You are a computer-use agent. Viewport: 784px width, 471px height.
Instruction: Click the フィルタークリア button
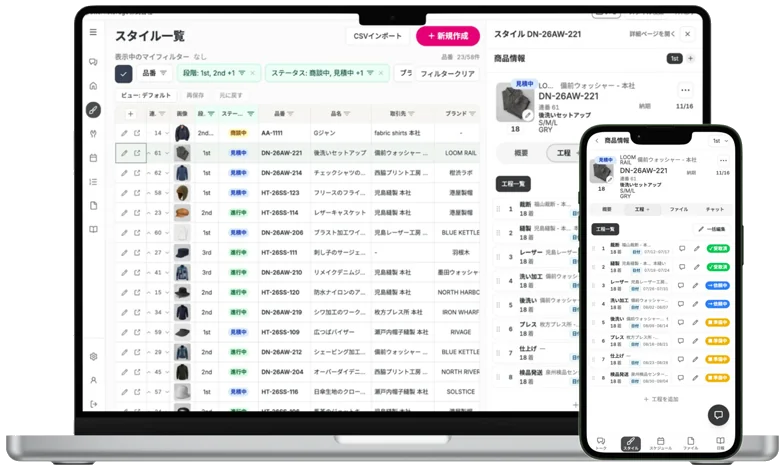[447, 74]
